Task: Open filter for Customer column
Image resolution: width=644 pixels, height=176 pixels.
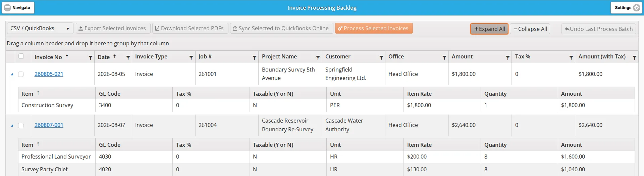Action: (381, 58)
